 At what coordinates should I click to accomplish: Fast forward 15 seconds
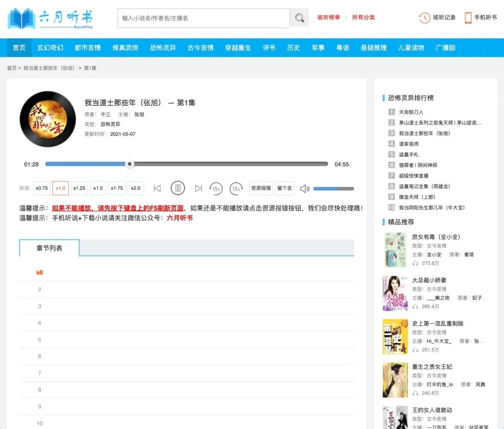coord(236,188)
